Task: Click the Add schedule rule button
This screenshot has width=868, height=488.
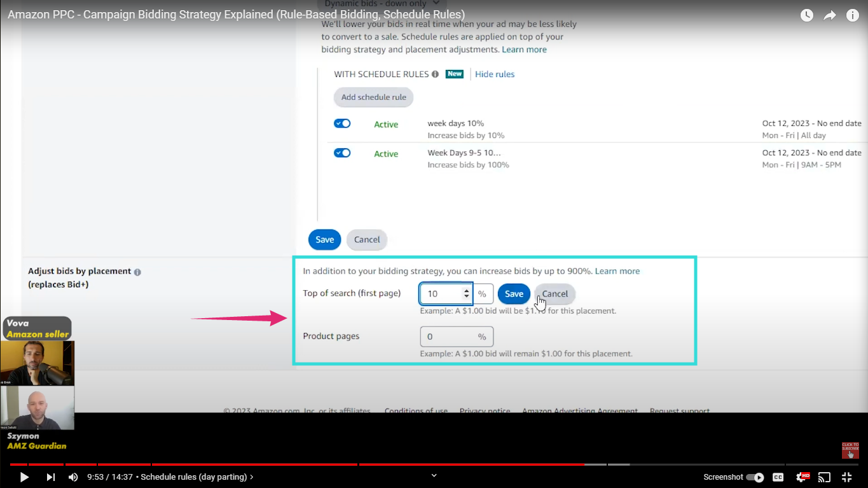Action: [x=374, y=97]
